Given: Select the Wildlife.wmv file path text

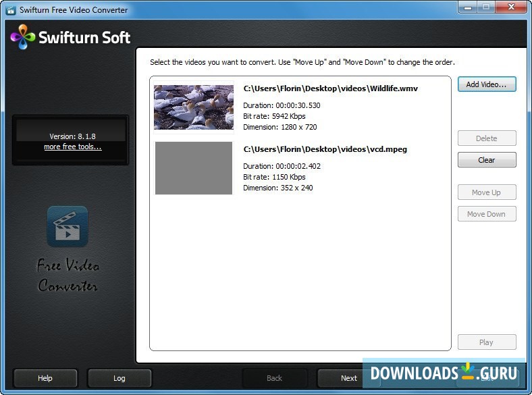Looking at the screenshot, I should tap(330, 88).
